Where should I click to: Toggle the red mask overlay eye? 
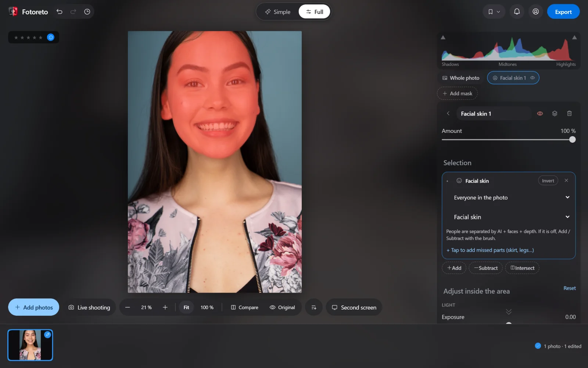(x=540, y=114)
